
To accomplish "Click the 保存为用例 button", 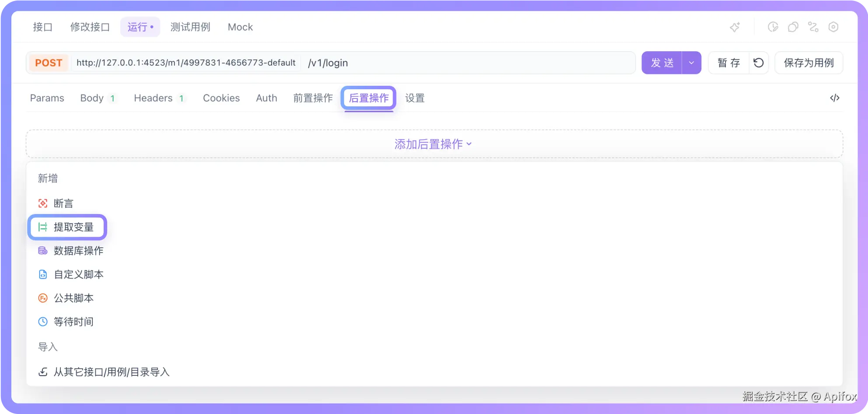I will click(x=809, y=63).
